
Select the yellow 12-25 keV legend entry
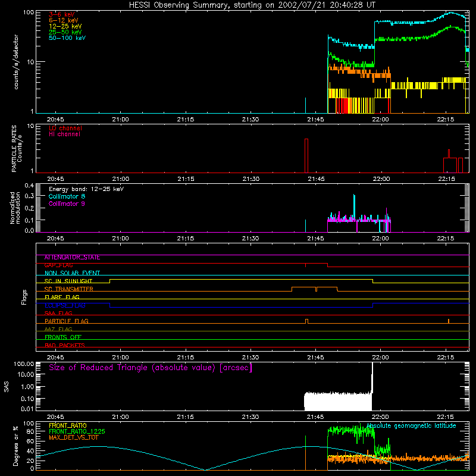(x=65, y=26)
